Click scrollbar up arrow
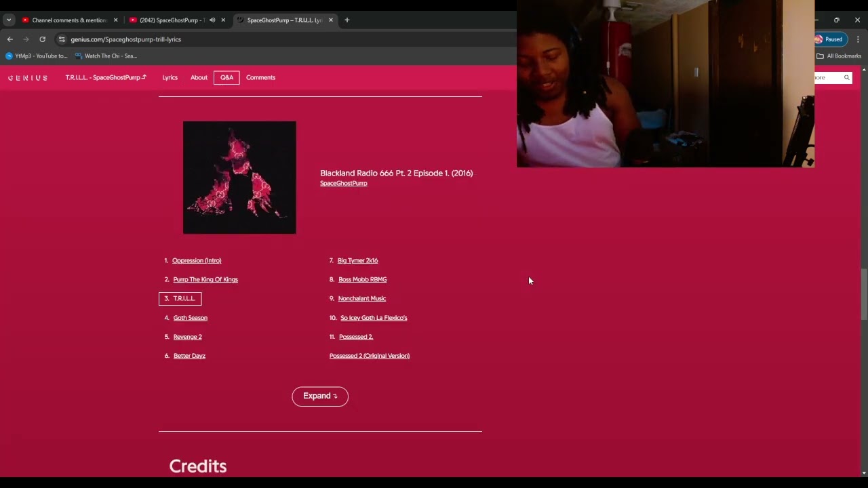The width and height of the screenshot is (868, 488). [864, 70]
